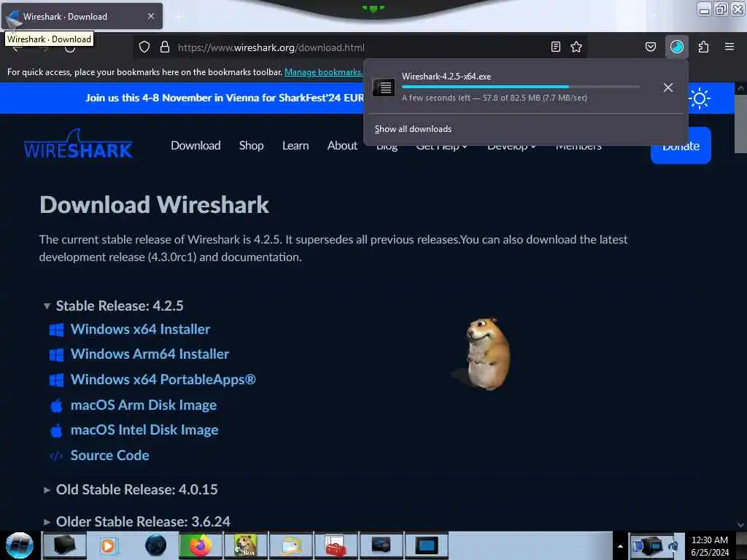
Task: Click Windows logo beside Arm64 Installer
Action: pos(56,355)
